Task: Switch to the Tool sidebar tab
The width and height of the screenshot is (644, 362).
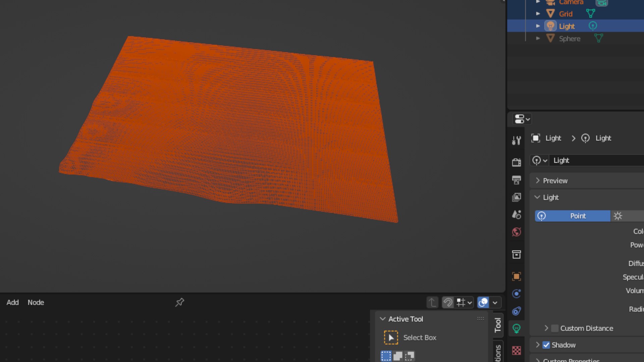Action: [x=498, y=325]
